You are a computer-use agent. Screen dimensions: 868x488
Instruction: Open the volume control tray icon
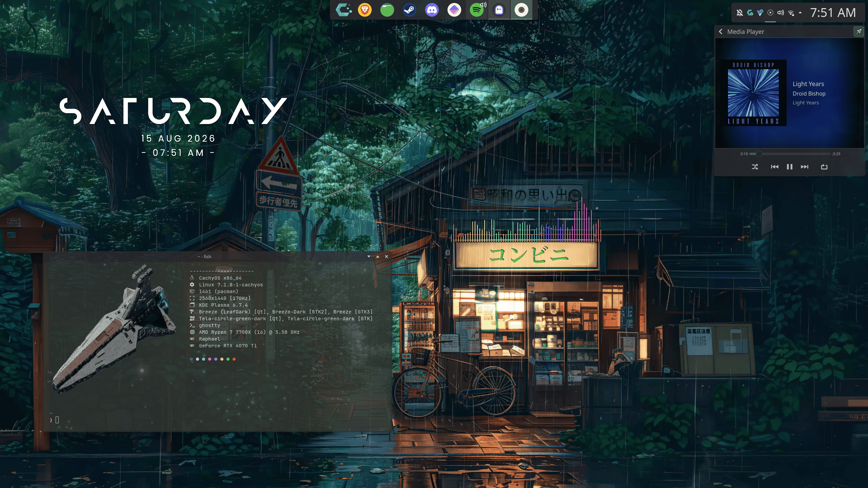pos(781,13)
